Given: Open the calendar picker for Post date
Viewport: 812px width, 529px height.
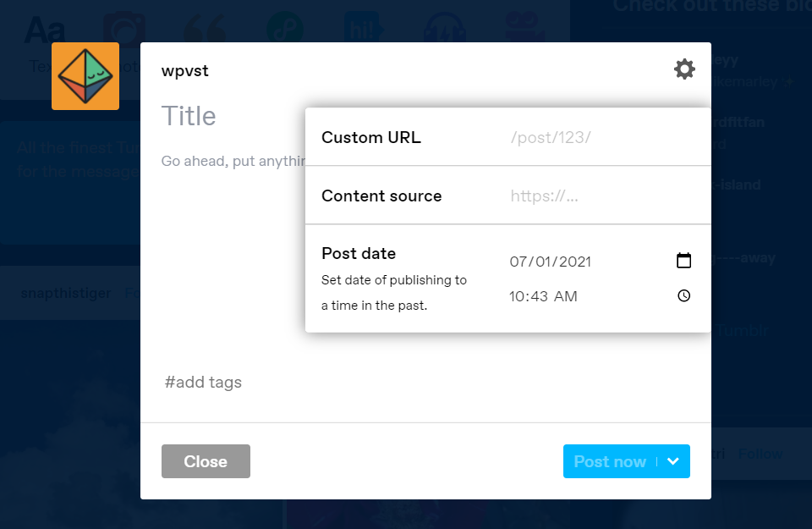Looking at the screenshot, I should click(684, 261).
